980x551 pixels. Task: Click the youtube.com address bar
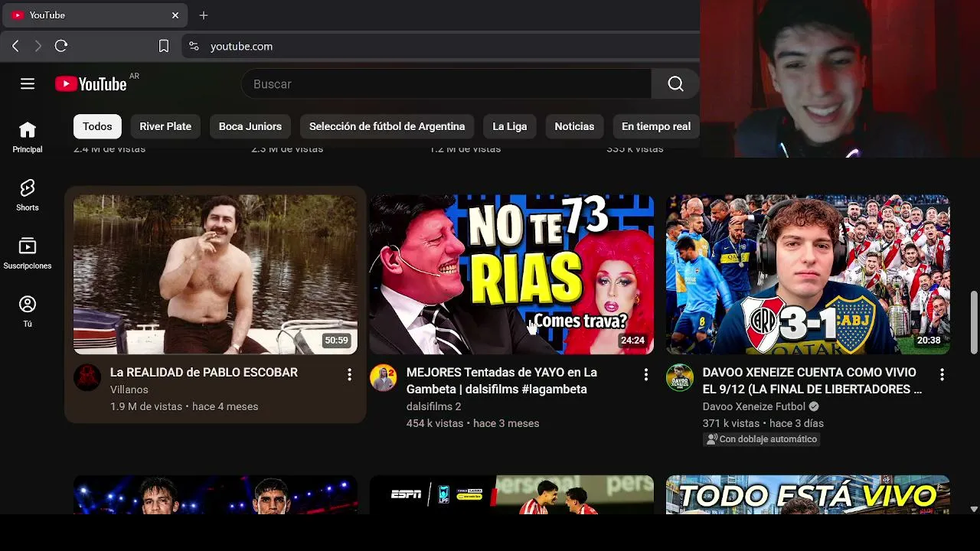(440, 46)
